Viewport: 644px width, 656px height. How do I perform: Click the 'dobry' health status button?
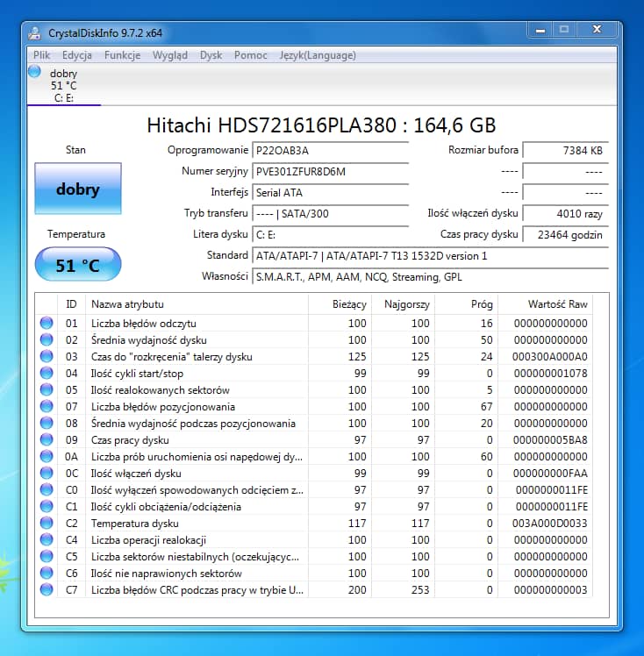(78, 189)
